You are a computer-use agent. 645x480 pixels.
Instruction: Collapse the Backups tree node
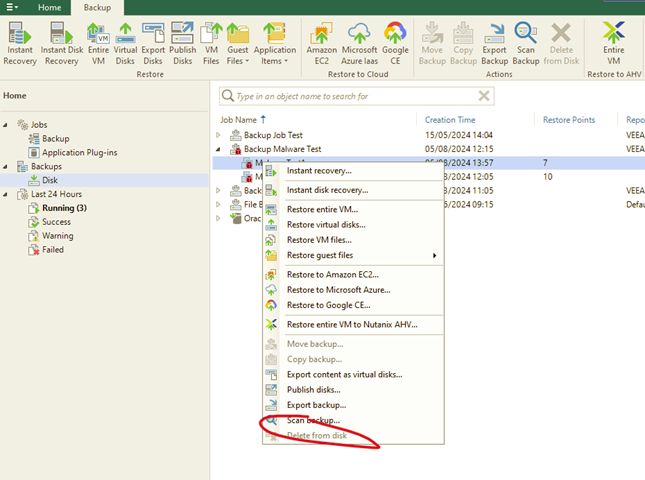(5, 166)
